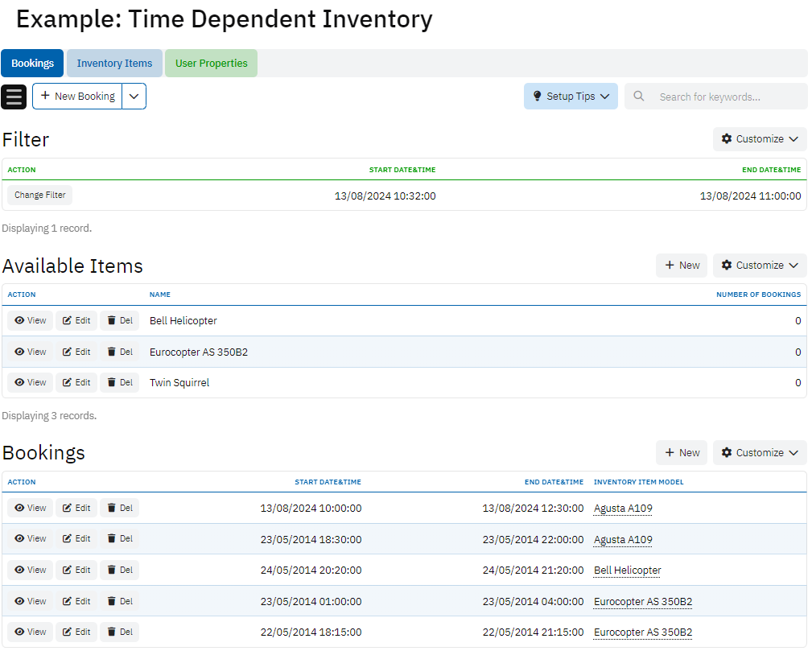This screenshot has height=655, width=812.
Task: Edit the Eurocopter AS 350B2 available item
Action: coord(76,352)
